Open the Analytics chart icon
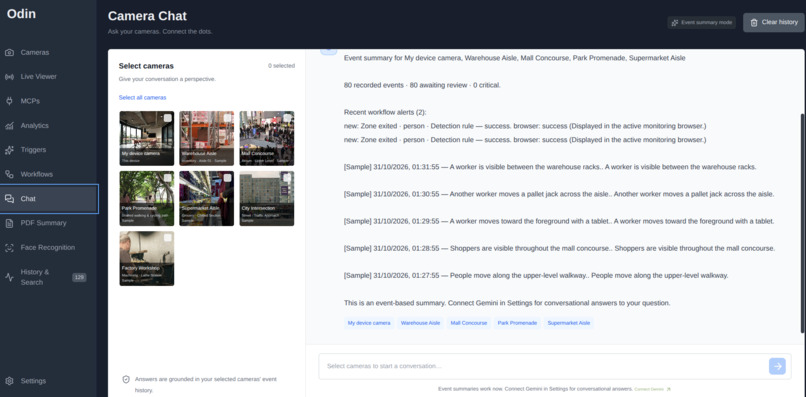Image resolution: width=806 pixels, height=397 pixels. coord(9,126)
